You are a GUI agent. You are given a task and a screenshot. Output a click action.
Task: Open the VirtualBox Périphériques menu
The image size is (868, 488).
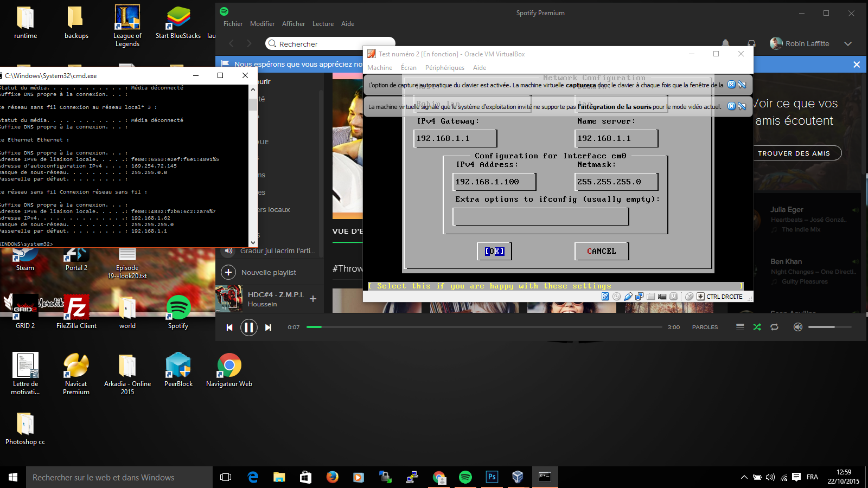445,68
